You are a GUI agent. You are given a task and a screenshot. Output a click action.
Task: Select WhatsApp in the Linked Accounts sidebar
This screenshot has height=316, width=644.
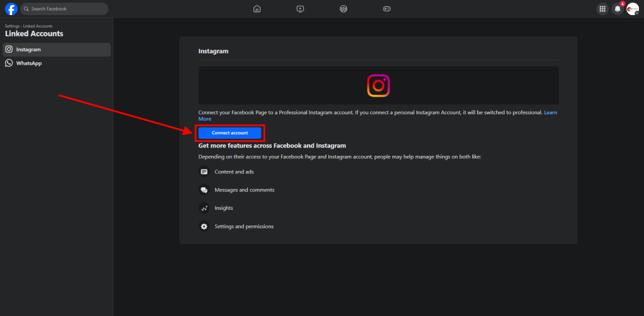57,63
